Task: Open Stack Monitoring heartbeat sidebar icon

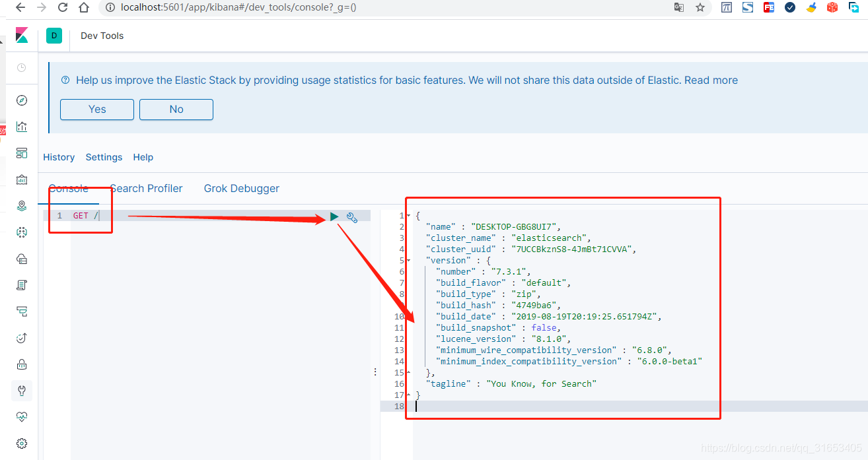Action: click(22, 417)
